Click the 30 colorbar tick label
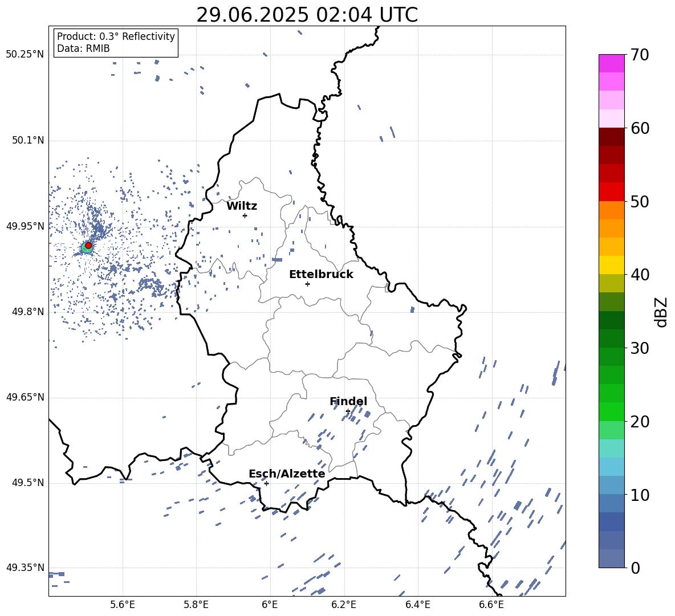This screenshot has width=675, height=616. pyautogui.click(x=640, y=348)
